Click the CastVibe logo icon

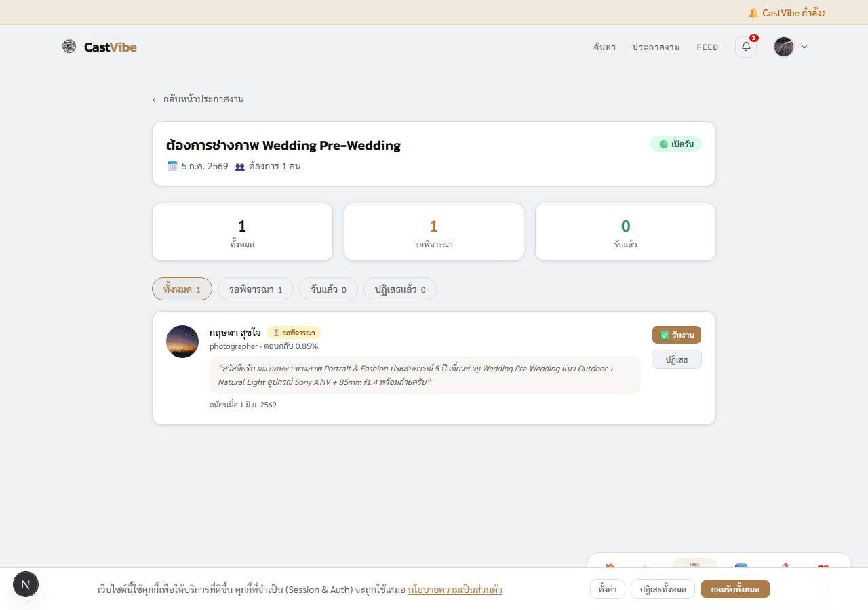69,46
